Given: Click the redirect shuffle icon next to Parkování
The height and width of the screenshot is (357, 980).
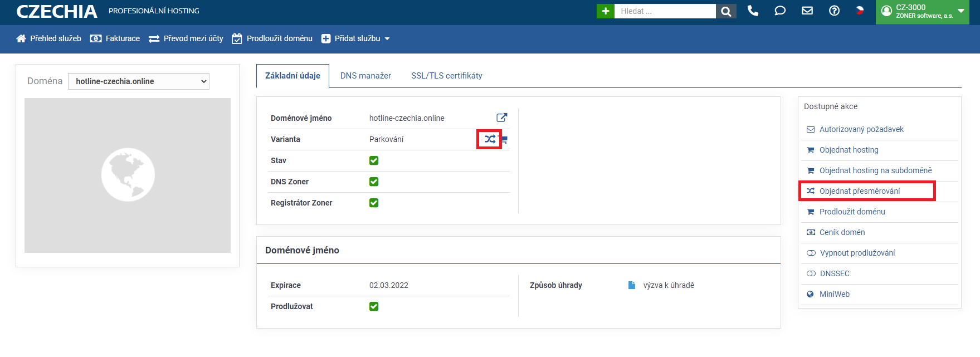Looking at the screenshot, I should [x=489, y=139].
